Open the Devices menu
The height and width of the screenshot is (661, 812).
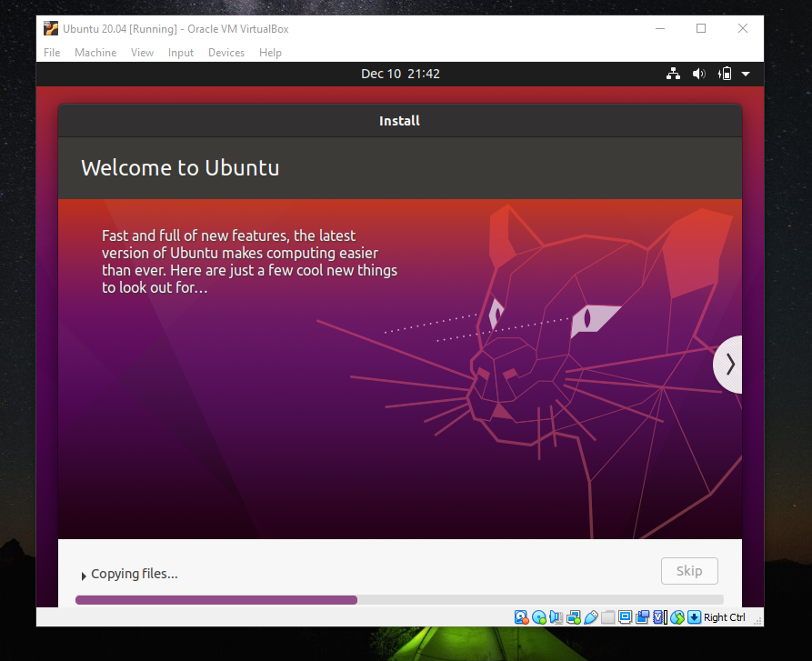[226, 53]
